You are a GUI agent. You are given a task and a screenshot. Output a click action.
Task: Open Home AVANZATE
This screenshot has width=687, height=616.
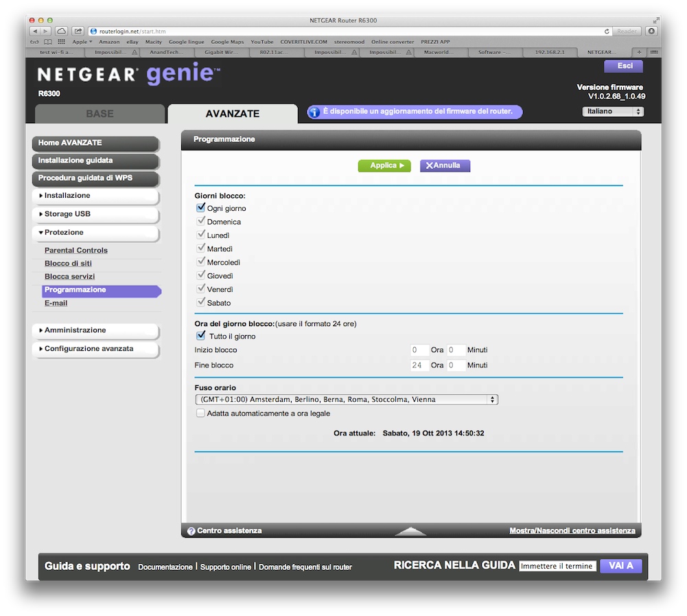pos(95,143)
